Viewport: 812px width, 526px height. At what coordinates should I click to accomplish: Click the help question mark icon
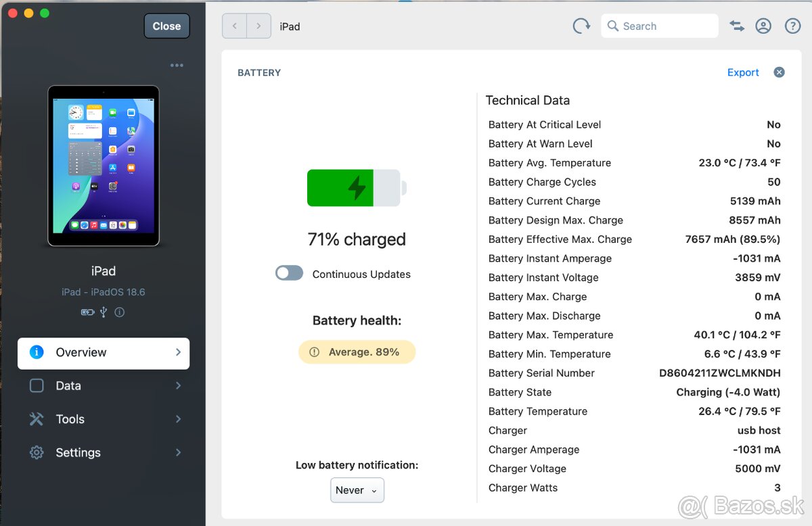[792, 26]
